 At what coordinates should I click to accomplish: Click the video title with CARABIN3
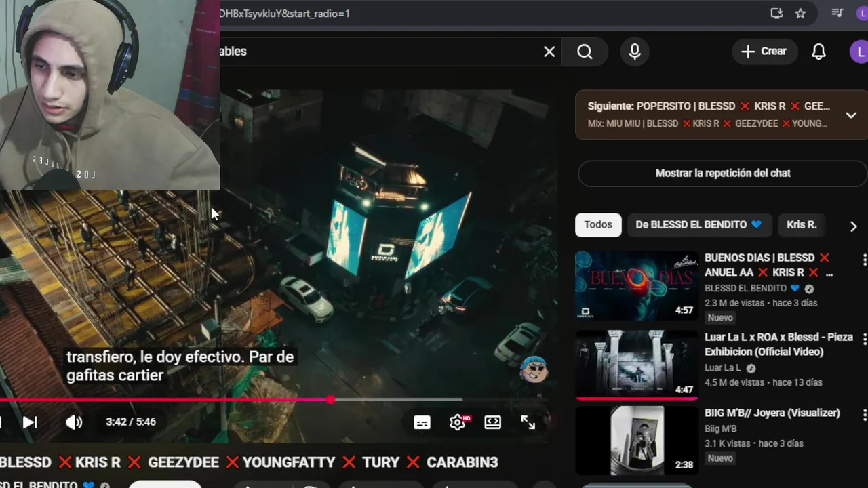coord(250,462)
